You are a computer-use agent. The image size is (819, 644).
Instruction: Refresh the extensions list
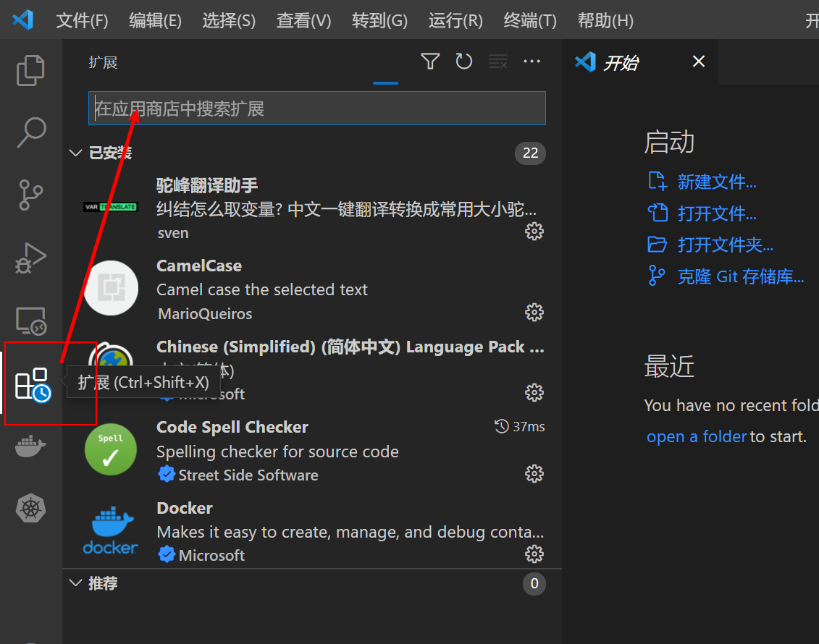coord(464,62)
